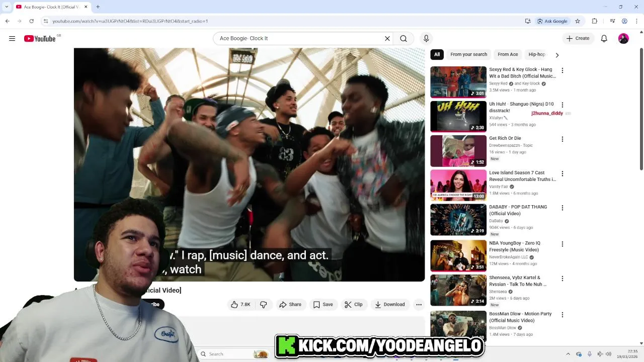Screen dimensions: 644x362
Task: Open options for Uh Huh! disstrack
Action: click(x=562, y=105)
